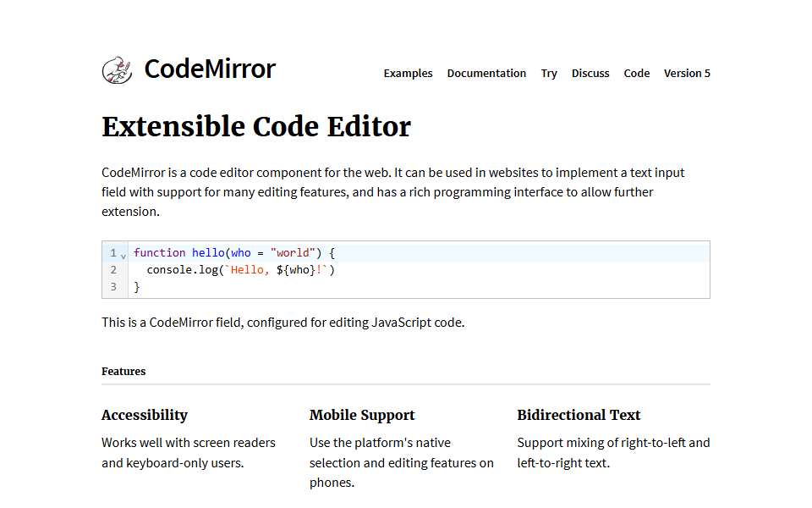Place cursor in 'function hello' code line

point(419,253)
